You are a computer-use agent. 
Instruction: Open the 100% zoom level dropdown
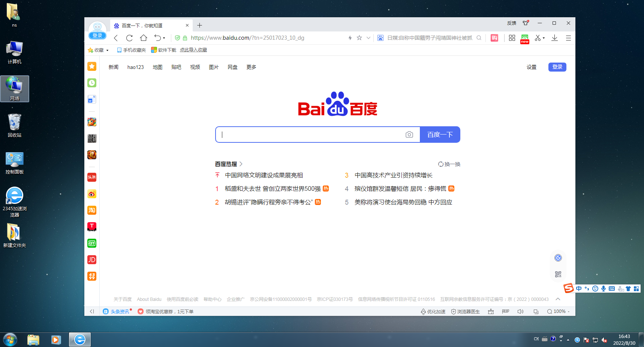[558, 311]
